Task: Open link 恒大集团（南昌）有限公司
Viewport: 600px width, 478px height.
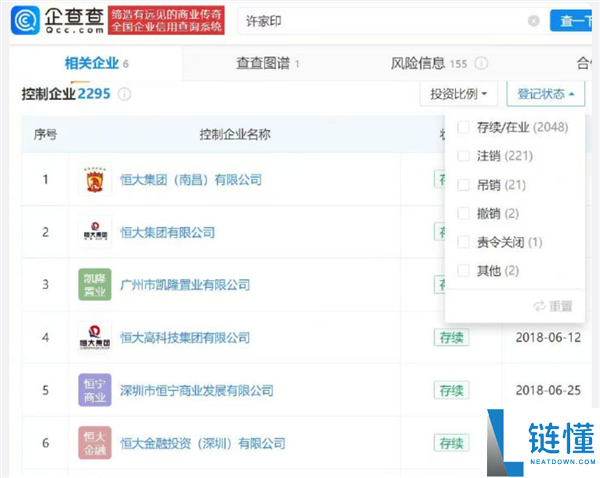Action: click(191, 179)
